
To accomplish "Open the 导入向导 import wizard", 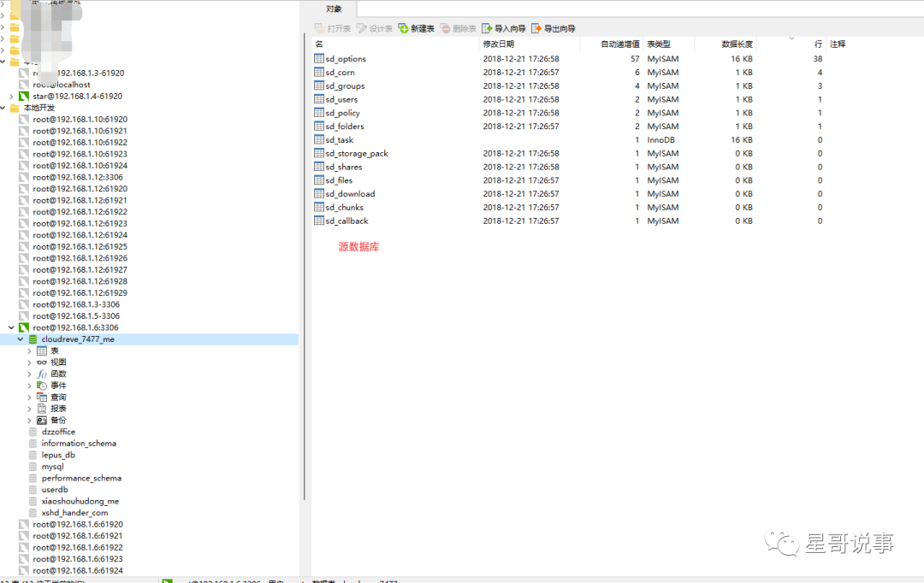I will click(487, 28).
